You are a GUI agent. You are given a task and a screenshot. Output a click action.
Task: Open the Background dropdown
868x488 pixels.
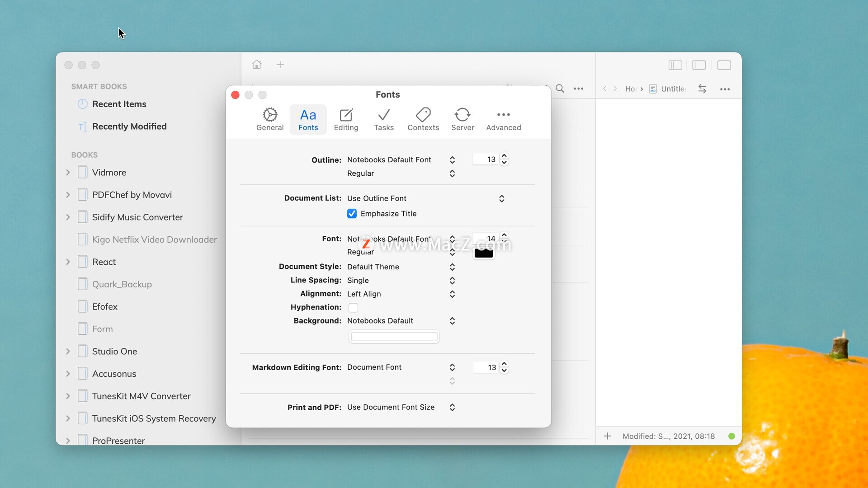pyautogui.click(x=401, y=321)
